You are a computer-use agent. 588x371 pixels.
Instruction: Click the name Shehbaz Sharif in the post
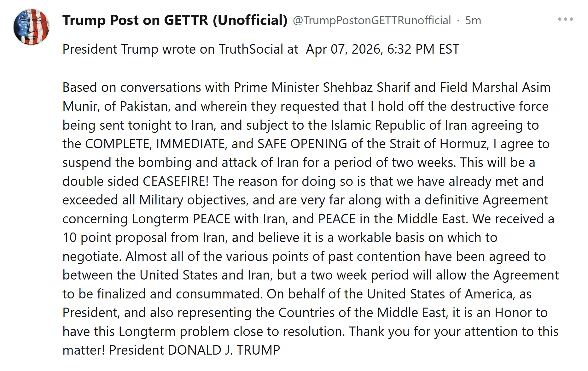tap(366, 87)
